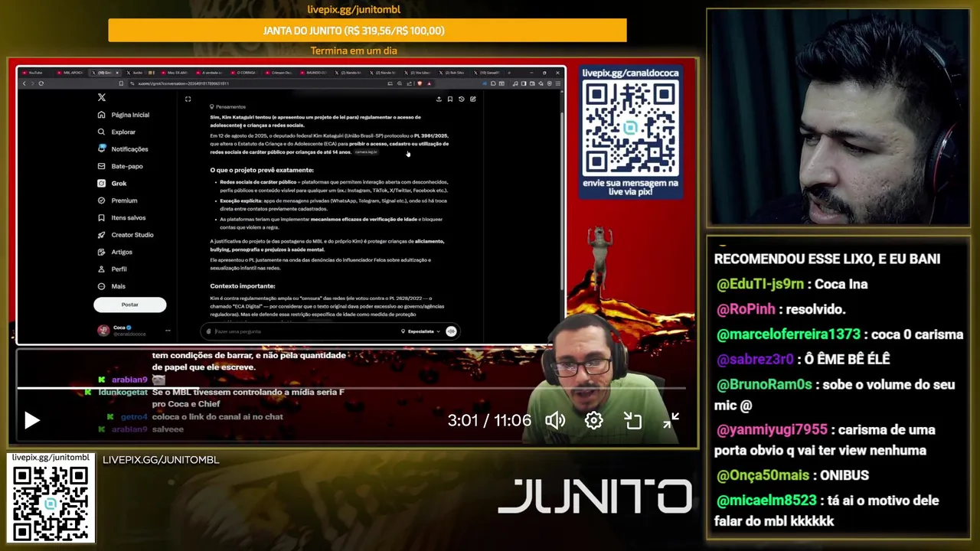Click the JUNITO logo text
The width and height of the screenshot is (980, 551).
click(x=594, y=497)
